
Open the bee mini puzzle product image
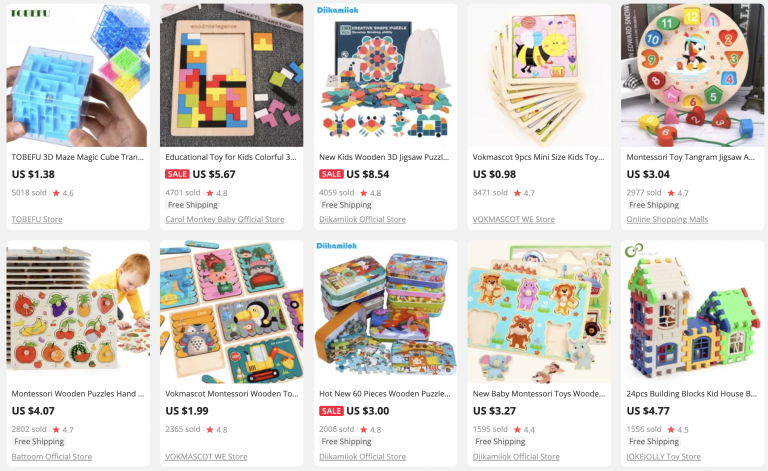[539, 75]
